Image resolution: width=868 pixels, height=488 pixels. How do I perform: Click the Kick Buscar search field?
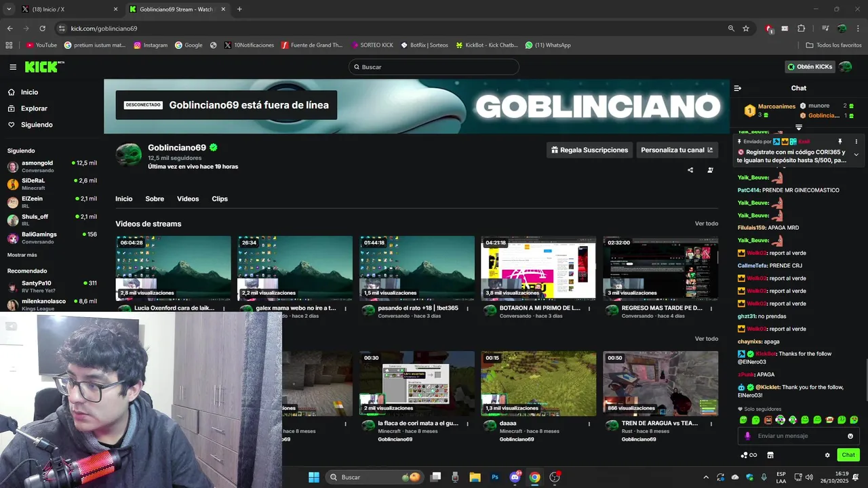pyautogui.click(x=434, y=66)
